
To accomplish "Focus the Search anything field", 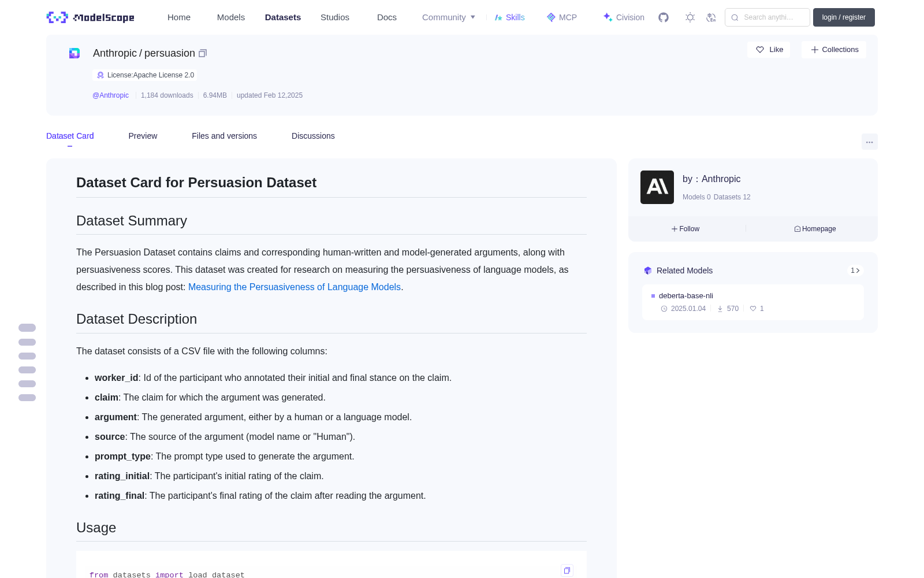I will click(767, 17).
